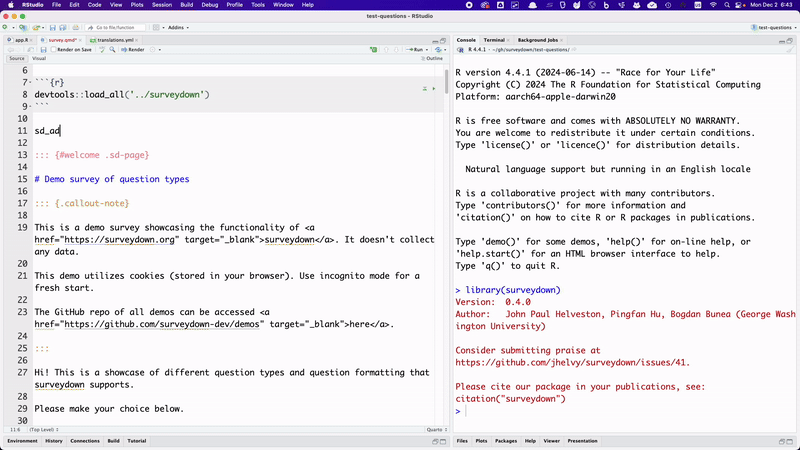The height and width of the screenshot is (450, 800).
Task: Click the Show in new window icon
Action: click(31, 49)
